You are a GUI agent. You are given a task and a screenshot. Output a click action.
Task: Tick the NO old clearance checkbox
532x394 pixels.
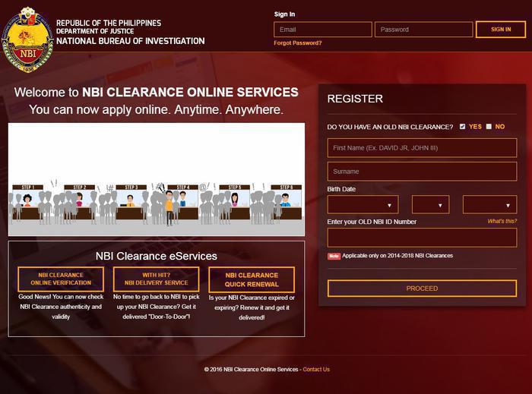[x=489, y=126]
